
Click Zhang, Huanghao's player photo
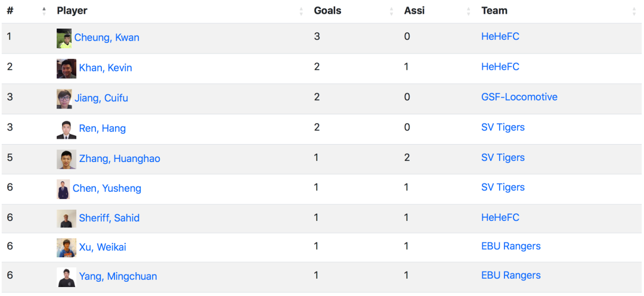pyautogui.click(x=67, y=159)
